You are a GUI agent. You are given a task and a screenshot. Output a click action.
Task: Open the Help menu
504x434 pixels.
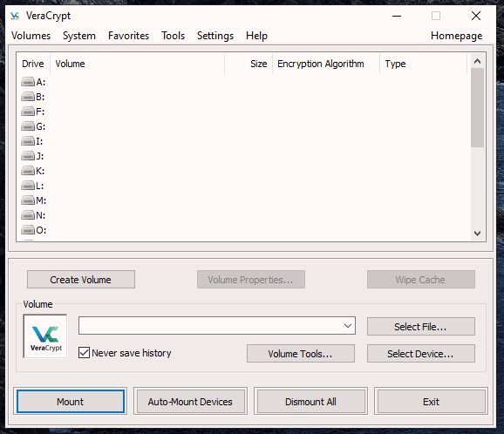256,36
